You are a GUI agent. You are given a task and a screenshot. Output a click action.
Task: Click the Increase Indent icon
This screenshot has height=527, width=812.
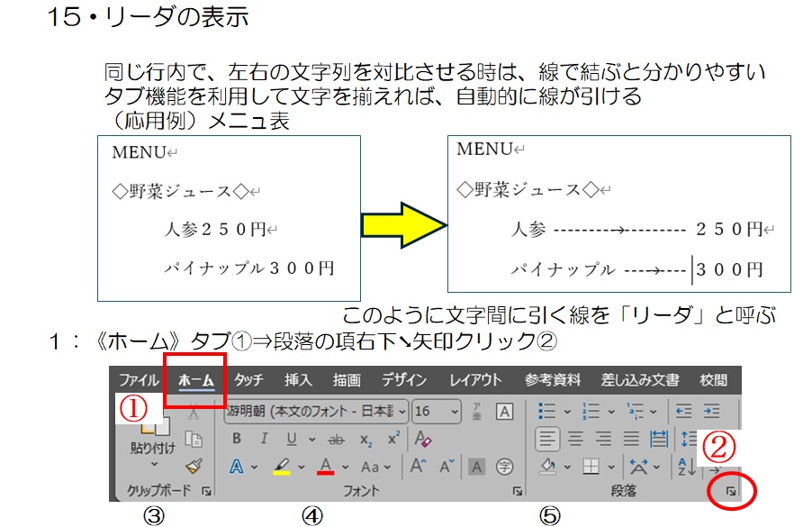711,411
